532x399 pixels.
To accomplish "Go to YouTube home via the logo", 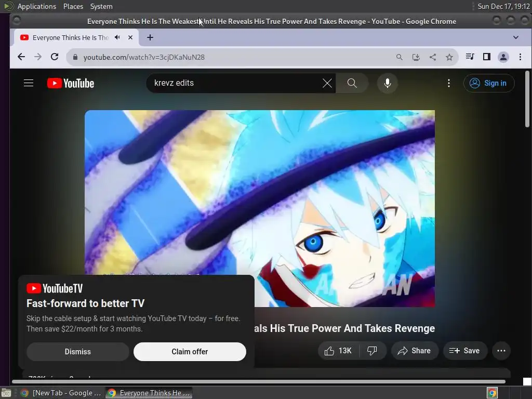I will [x=71, y=83].
